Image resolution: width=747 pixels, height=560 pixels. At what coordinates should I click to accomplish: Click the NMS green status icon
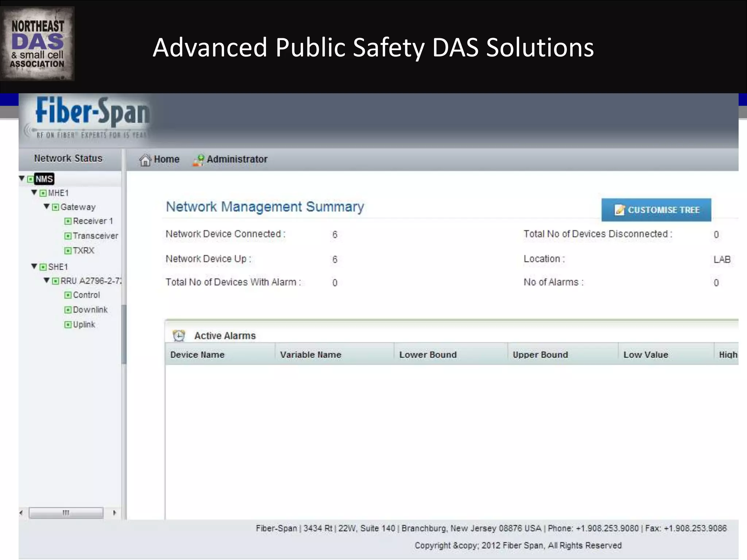(x=31, y=179)
